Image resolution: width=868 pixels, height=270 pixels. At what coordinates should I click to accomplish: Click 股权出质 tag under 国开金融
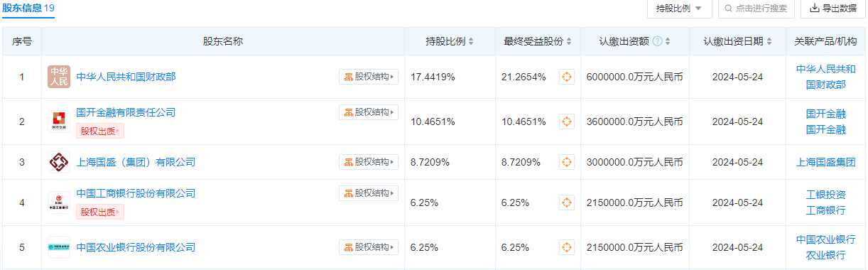[100, 131]
